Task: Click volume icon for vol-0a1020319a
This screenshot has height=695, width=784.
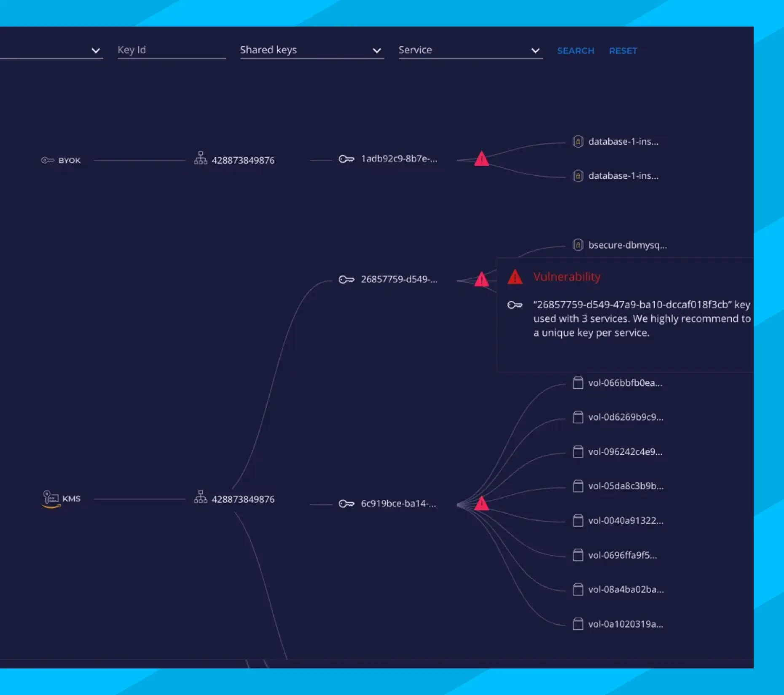Action: coord(578,624)
